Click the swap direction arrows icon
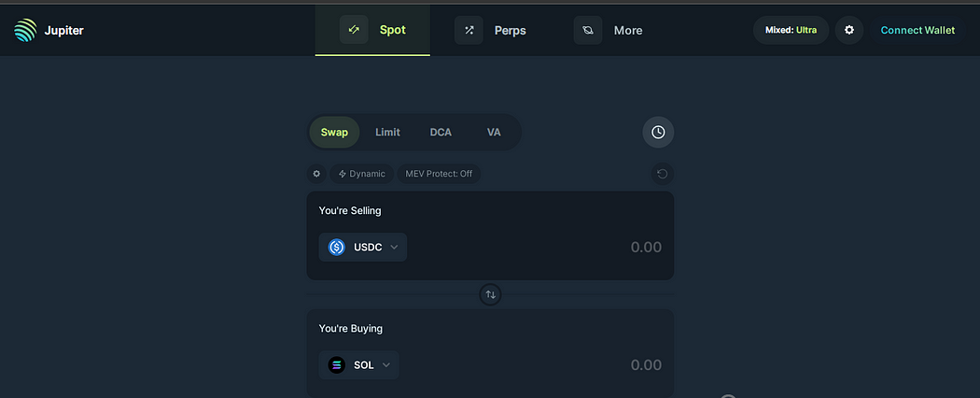The image size is (980, 398). pos(491,294)
